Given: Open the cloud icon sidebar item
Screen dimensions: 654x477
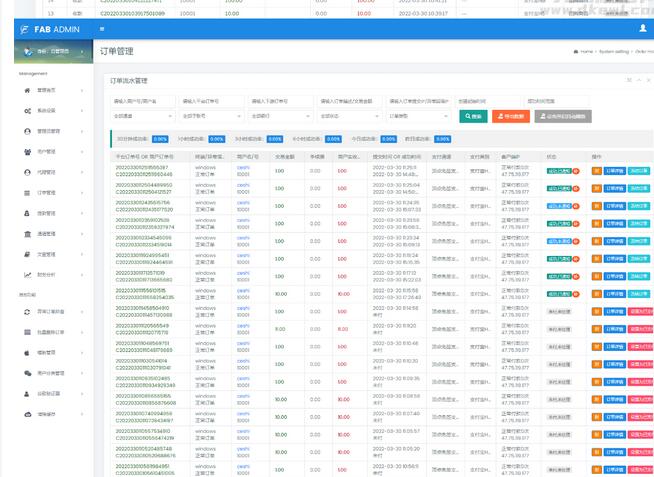Looking at the screenshot, I should pos(27,414).
